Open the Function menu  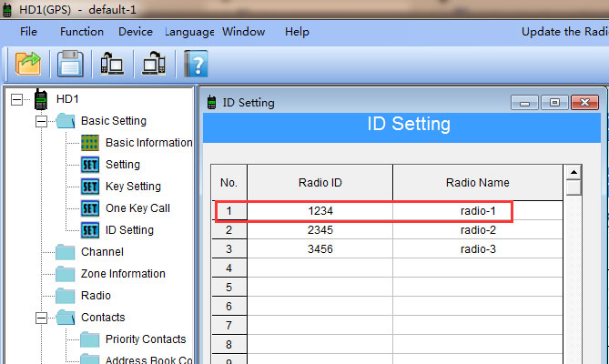(x=82, y=32)
